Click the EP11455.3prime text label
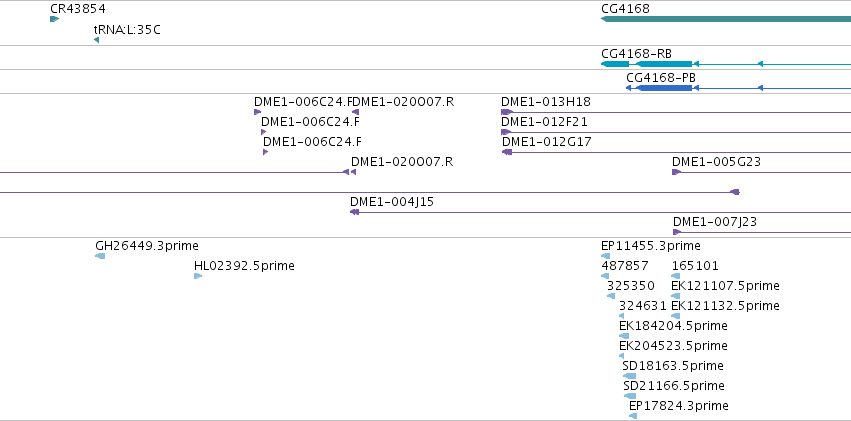Screen dimensions: 851x421 point(651,246)
